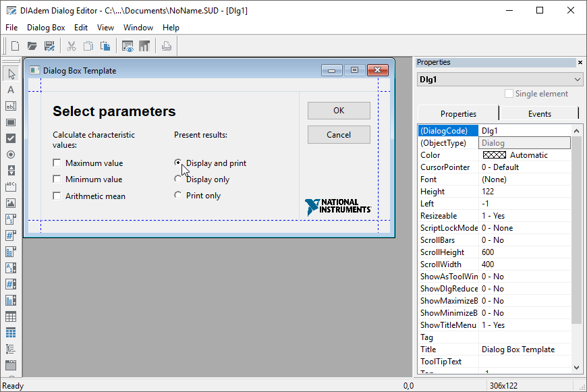This screenshot has width=587, height=392.
Task: Open the Dlg1 object selector dropdown
Action: coord(577,79)
